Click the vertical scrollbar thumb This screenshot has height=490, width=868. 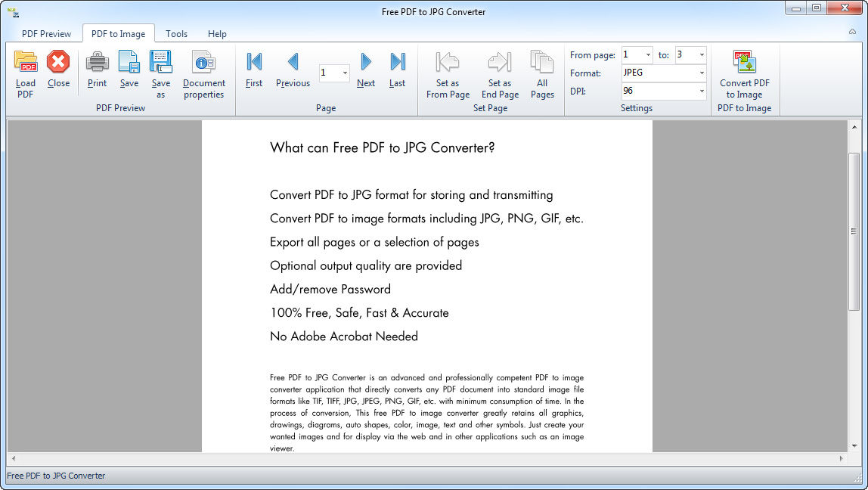pos(854,231)
